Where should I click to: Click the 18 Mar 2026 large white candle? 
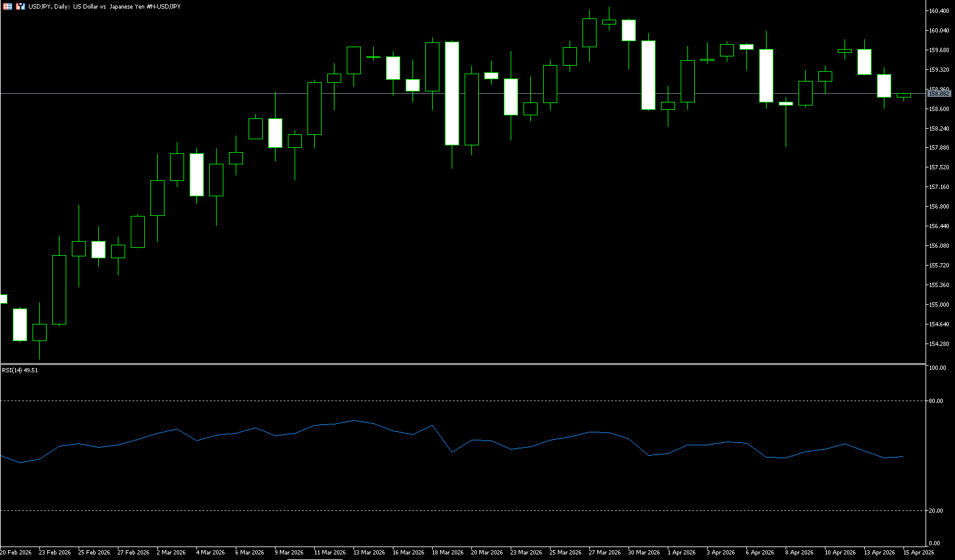coord(452,93)
